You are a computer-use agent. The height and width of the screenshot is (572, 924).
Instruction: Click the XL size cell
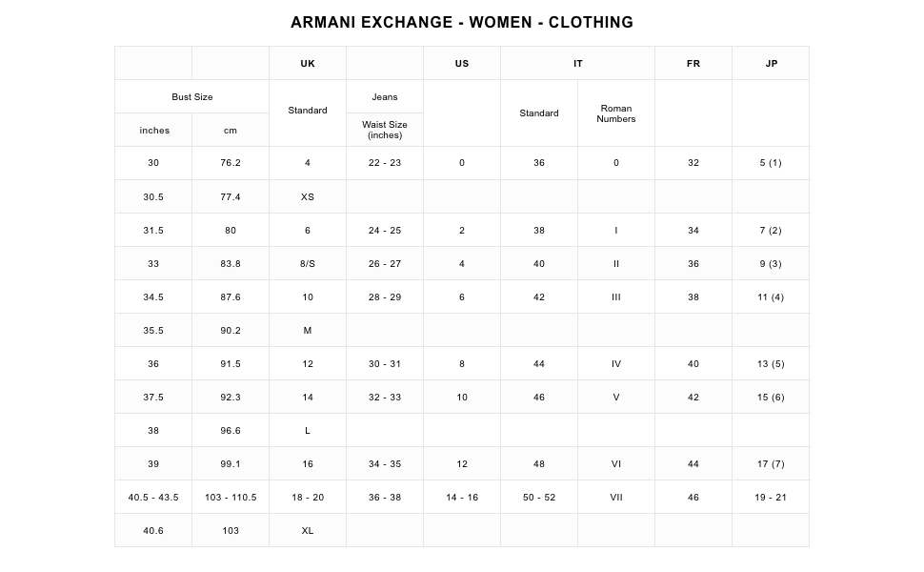point(307,531)
